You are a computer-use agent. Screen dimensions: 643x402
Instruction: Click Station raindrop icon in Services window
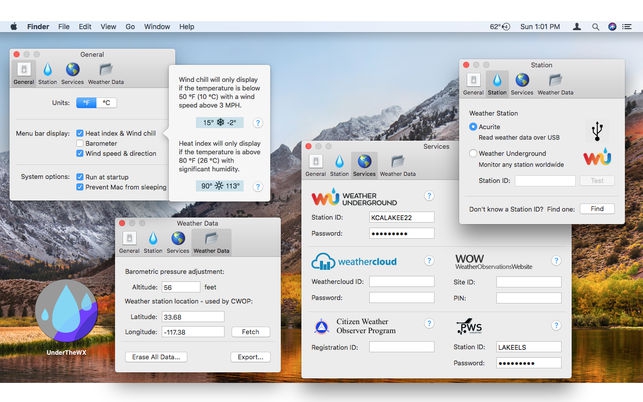point(339,165)
